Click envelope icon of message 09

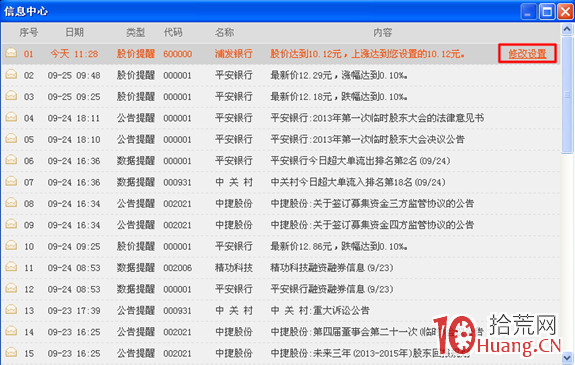coord(11,224)
